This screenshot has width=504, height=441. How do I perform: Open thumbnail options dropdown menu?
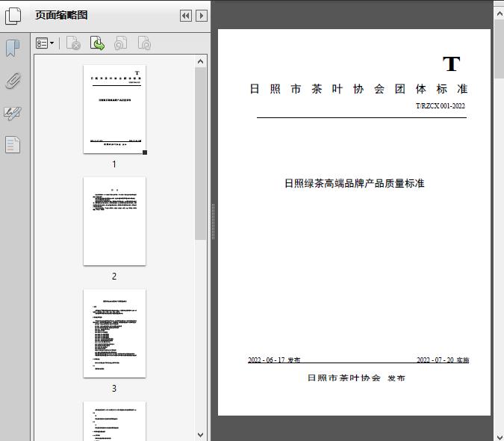tap(45, 43)
